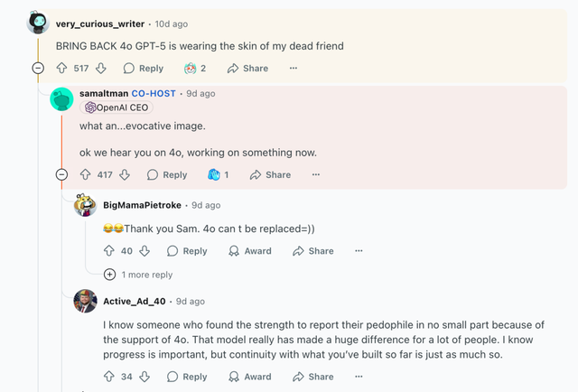Collapse samaltman's reply thread
The image size is (578, 392).
[61, 174]
